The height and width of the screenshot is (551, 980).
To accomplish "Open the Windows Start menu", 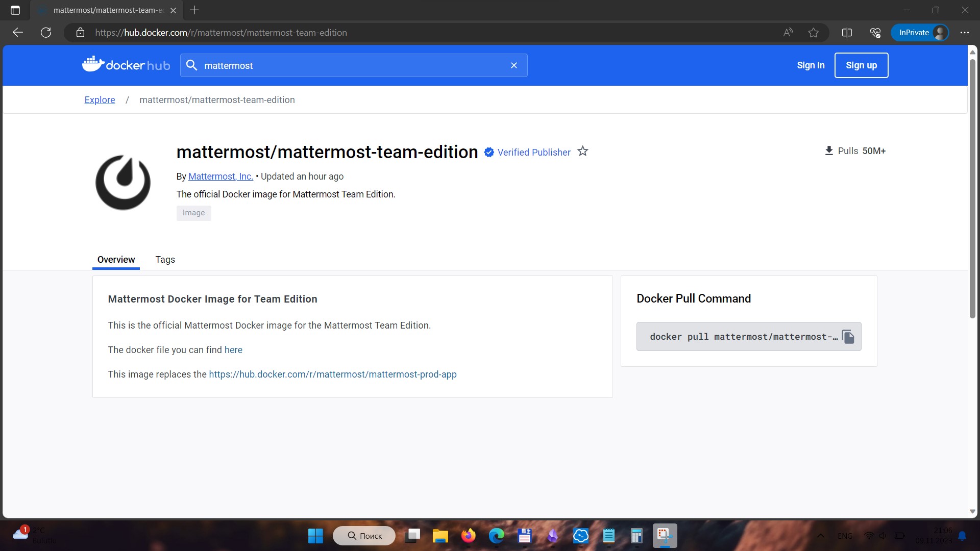I will click(315, 536).
